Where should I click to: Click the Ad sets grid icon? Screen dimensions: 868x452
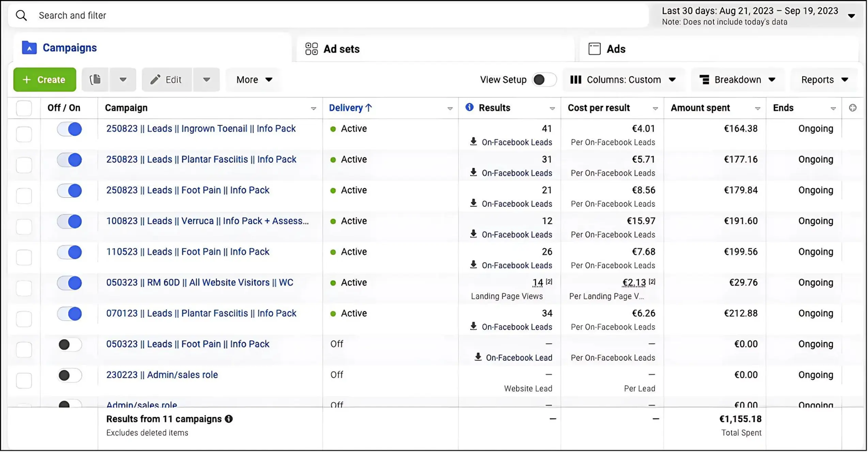coord(311,49)
